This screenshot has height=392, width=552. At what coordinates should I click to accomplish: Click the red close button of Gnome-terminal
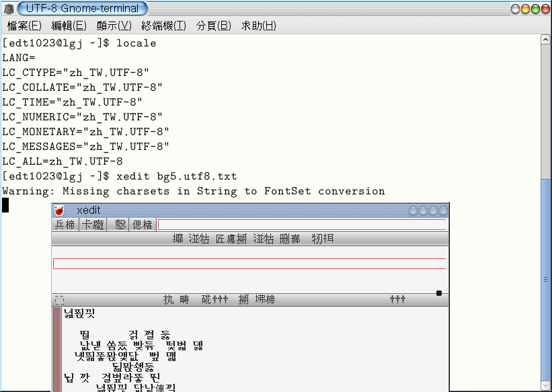(545, 9)
